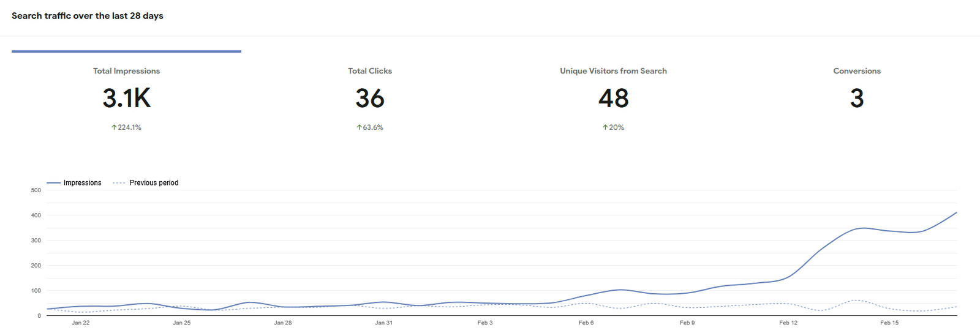This screenshot has height=333, width=980.
Task: Click the solid Impressions legend line marker
Action: click(53, 183)
